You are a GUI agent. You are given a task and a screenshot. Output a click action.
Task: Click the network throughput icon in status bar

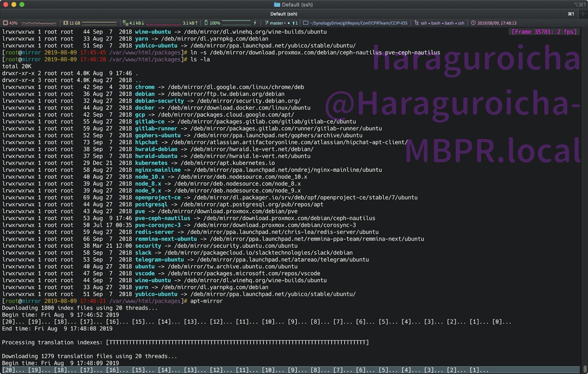tap(126, 23)
